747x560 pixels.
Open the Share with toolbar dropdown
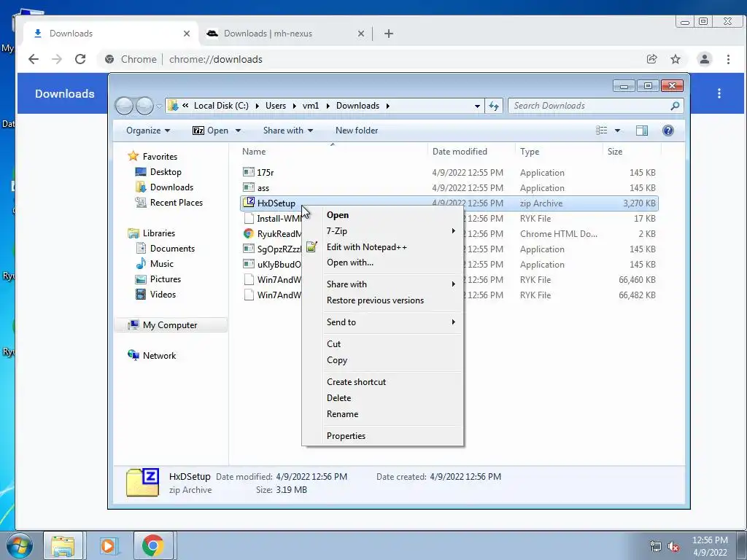[x=287, y=131]
